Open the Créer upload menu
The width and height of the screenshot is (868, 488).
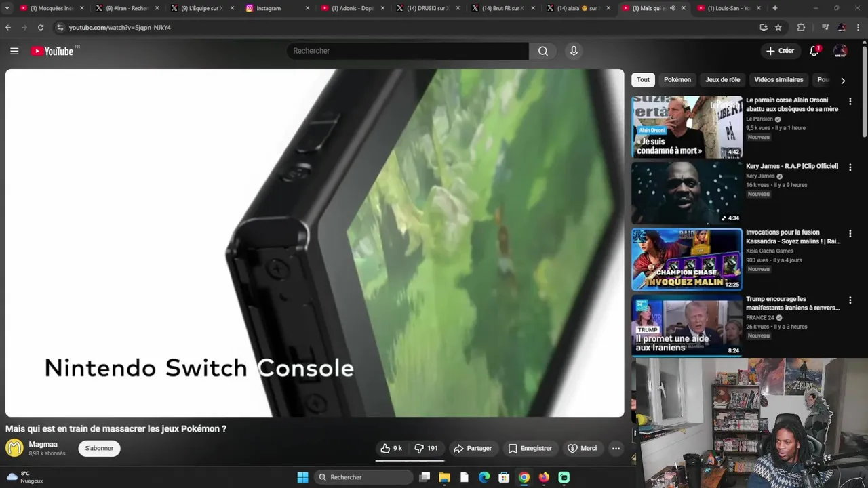[780, 51]
